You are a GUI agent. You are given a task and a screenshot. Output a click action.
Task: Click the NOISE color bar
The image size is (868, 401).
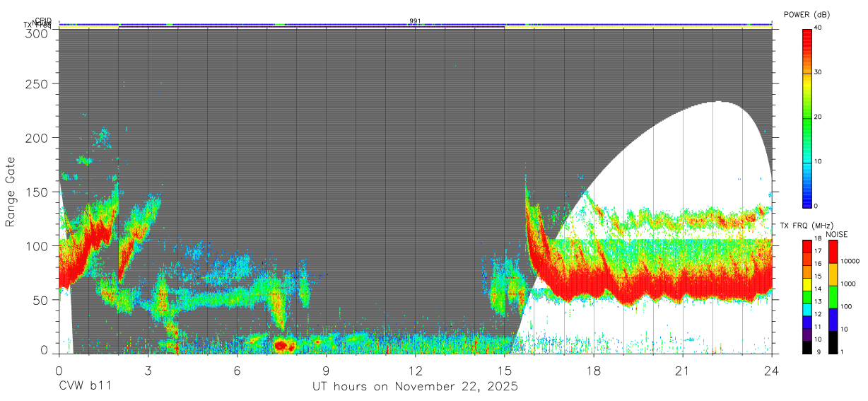(833, 296)
